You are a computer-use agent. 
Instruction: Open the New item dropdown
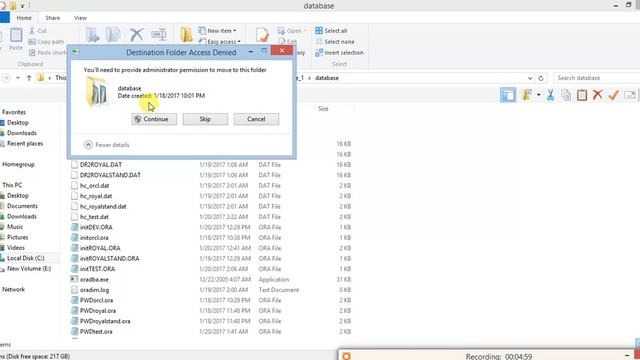tap(217, 31)
